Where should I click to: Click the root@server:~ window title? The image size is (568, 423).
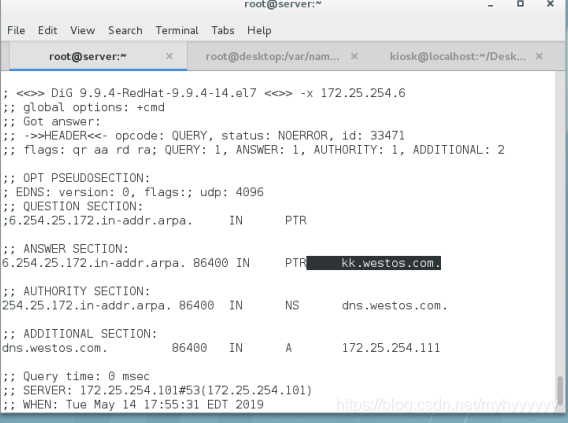[x=283, y=4]
